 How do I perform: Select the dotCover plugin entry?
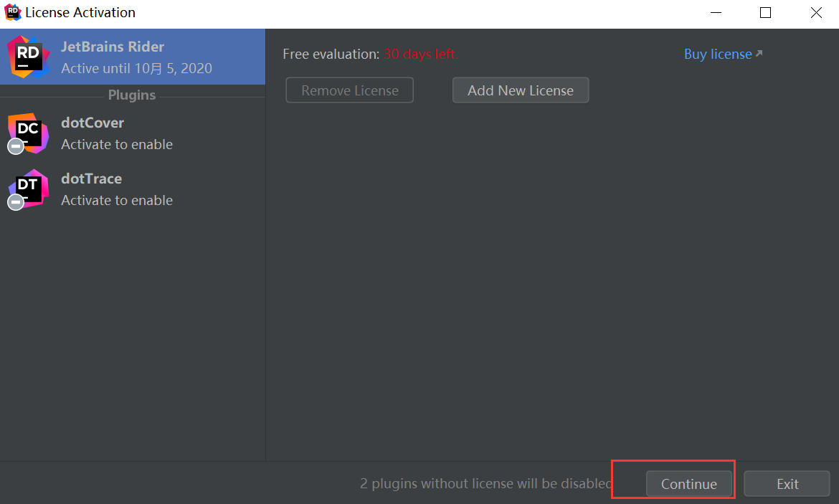tap(133, 133)
